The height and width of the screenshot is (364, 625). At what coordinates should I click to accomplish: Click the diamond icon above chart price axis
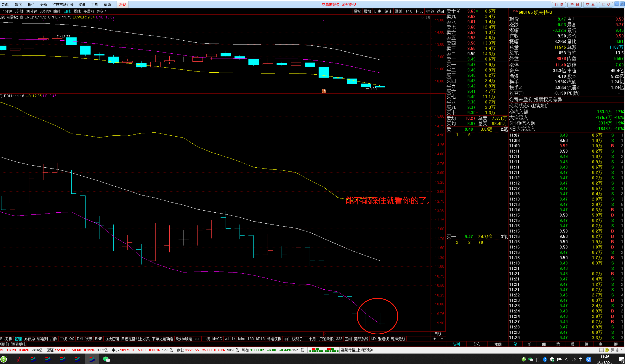[422, 17]
